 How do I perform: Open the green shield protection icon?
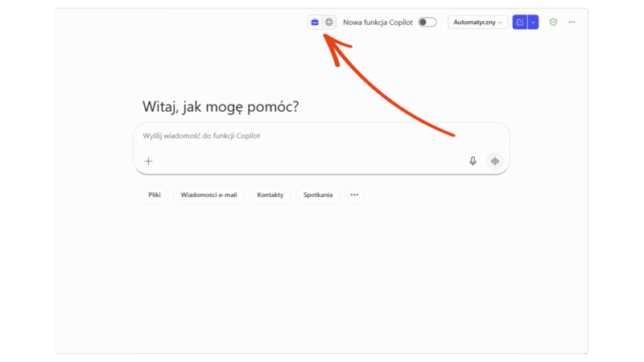point(553,23)
